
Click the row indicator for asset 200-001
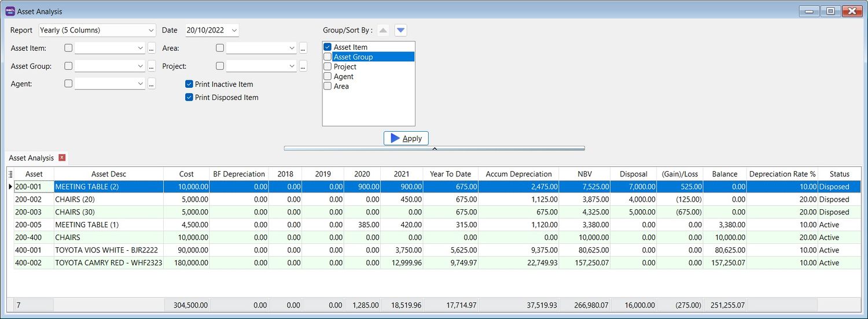pos(10,187)
